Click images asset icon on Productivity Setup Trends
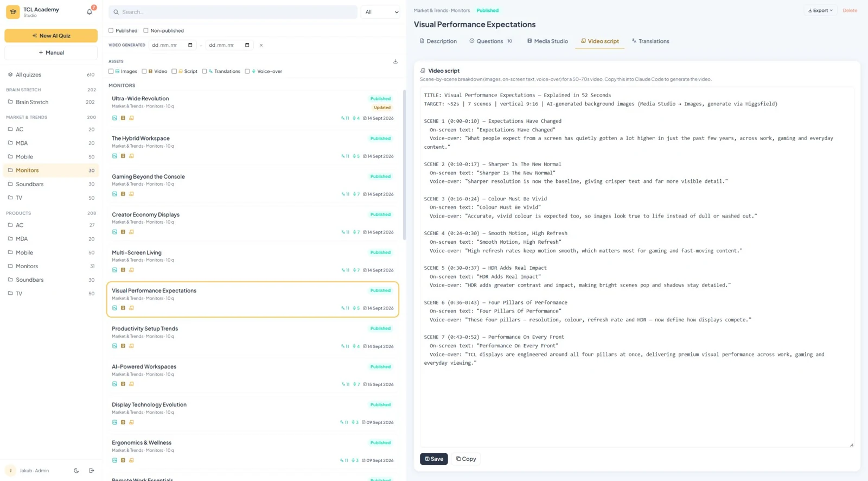 114,346
